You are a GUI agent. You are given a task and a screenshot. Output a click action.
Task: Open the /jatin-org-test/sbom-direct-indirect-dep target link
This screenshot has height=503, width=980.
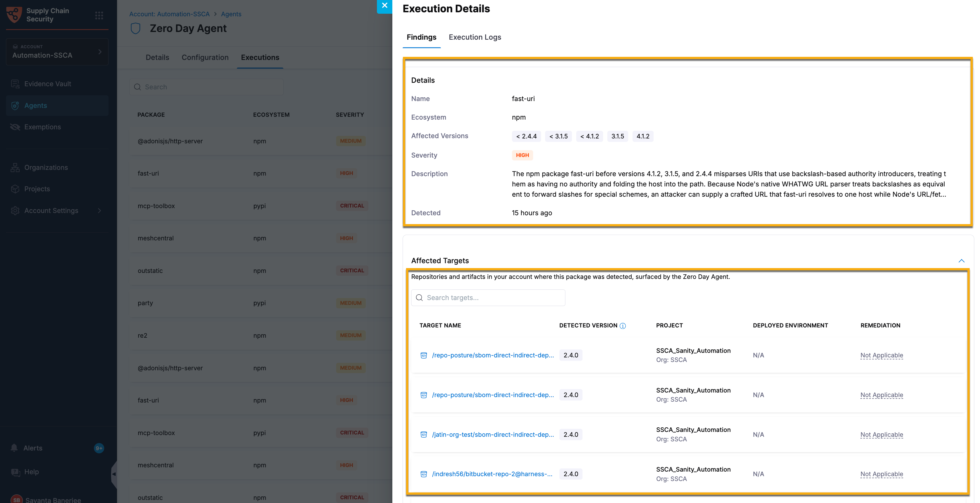[x=493, y=434]
